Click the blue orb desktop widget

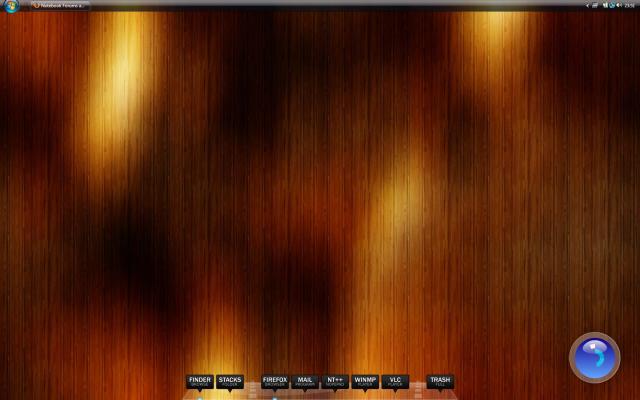point(595,358)
